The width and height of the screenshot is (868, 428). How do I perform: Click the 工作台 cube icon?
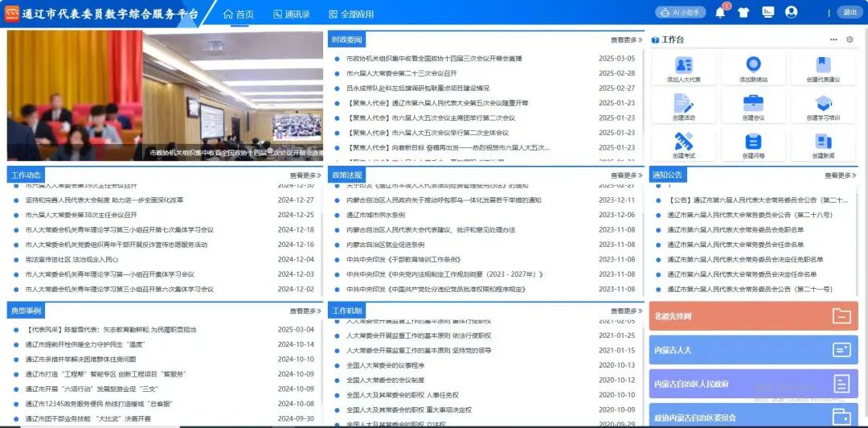click(656, 40)
